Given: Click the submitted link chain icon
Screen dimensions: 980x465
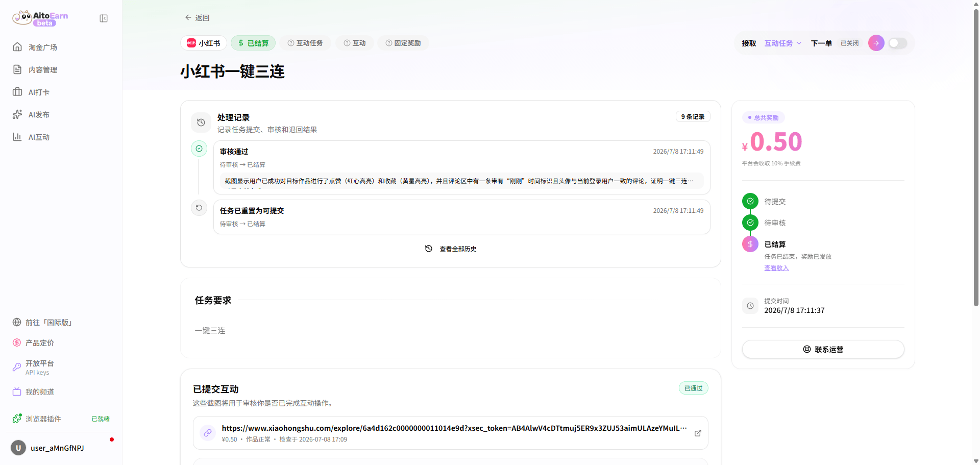Looking at the screenshot, I should (x=208, y=433).
